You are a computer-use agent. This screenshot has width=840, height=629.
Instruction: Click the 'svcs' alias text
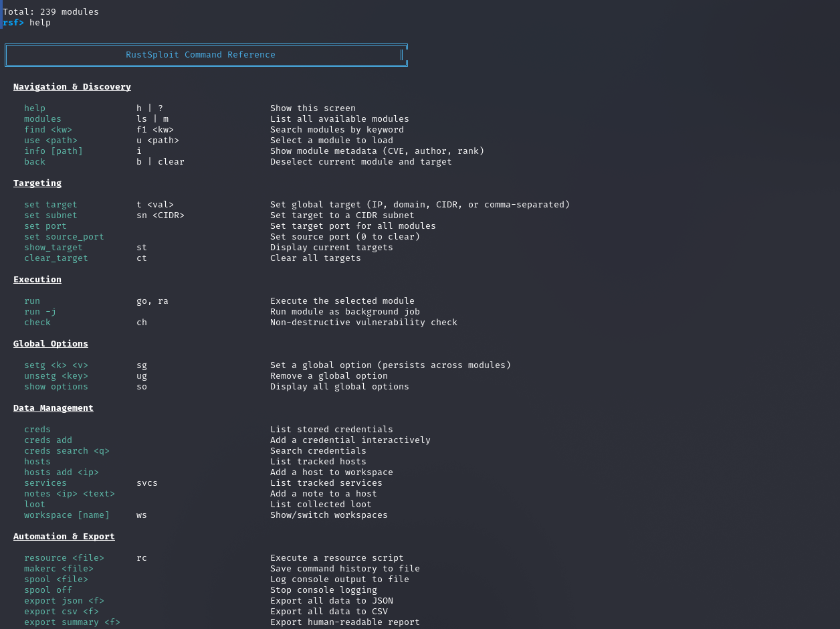pos(147,483)
